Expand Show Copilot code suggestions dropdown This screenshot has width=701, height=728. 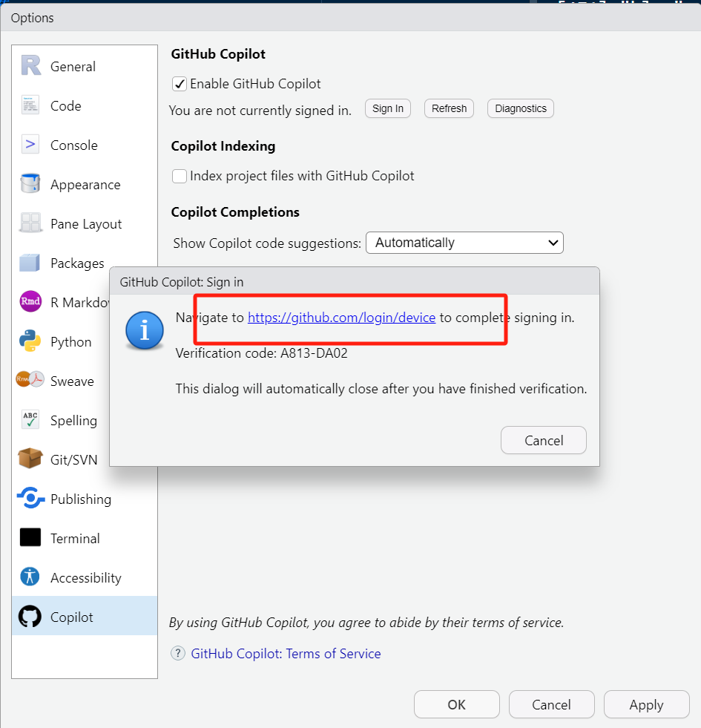tap(464, 243)
